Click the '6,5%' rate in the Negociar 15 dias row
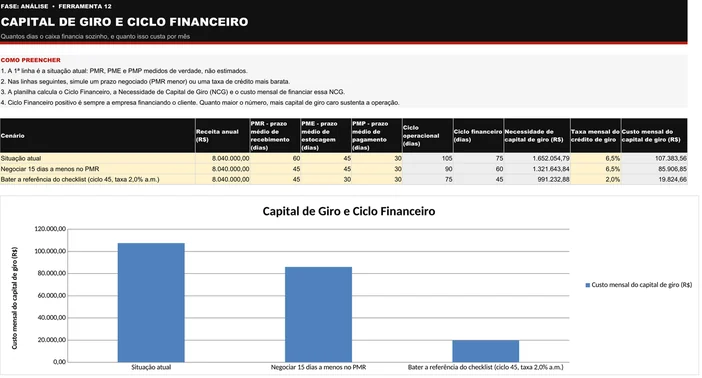Screen dimensions: 702x378 pyautogui.click(x=595, y=169)
